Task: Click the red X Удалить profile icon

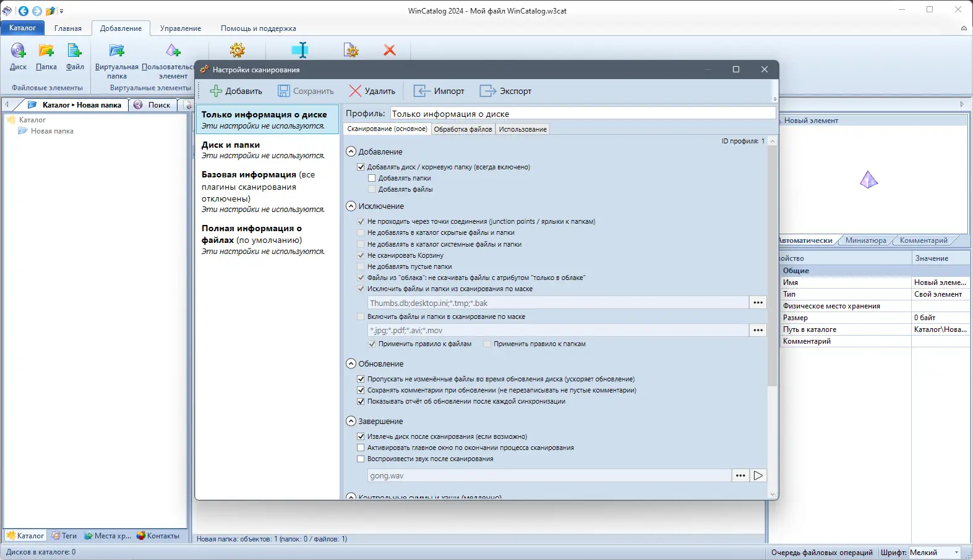Action: pos(355,91)
